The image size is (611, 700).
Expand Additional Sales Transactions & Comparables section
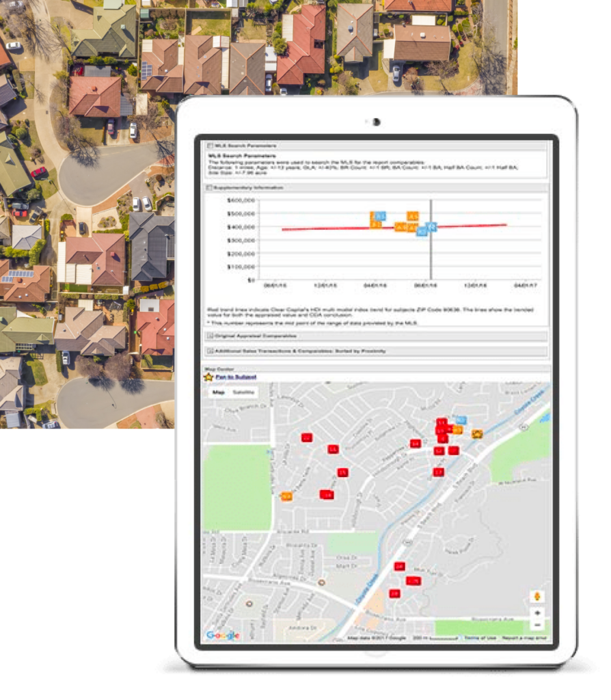click(x=210, y=351)
